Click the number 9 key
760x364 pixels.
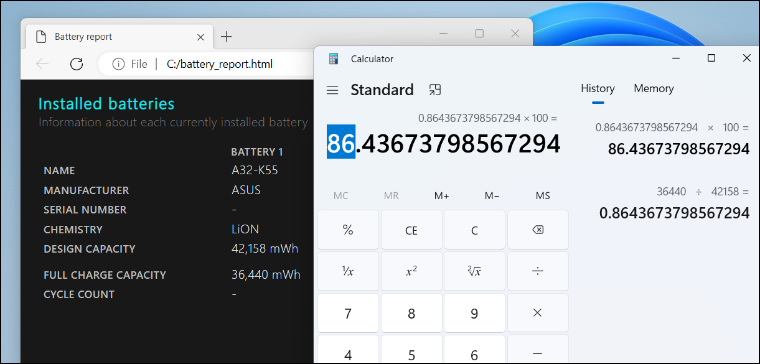[475, 313]
